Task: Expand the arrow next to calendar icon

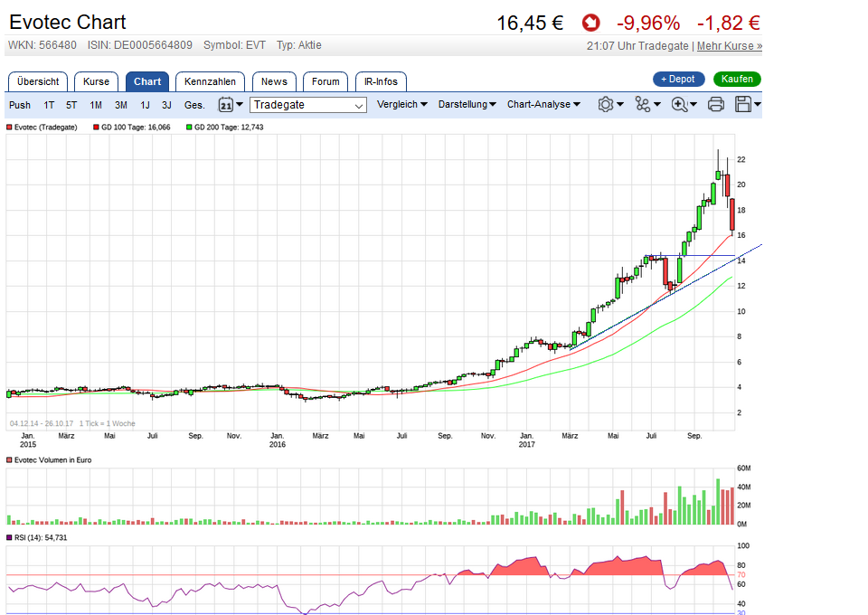Action: point(240,104)
